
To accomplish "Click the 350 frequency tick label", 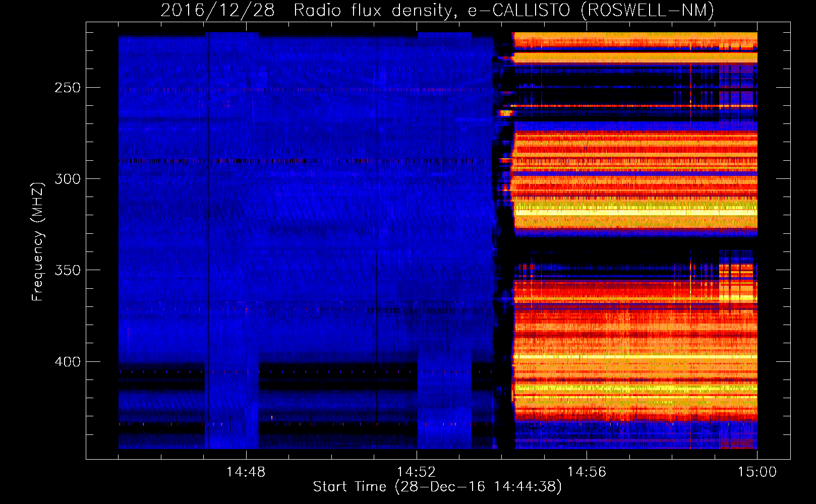I will pyautogui.click(x=68, y=270).
